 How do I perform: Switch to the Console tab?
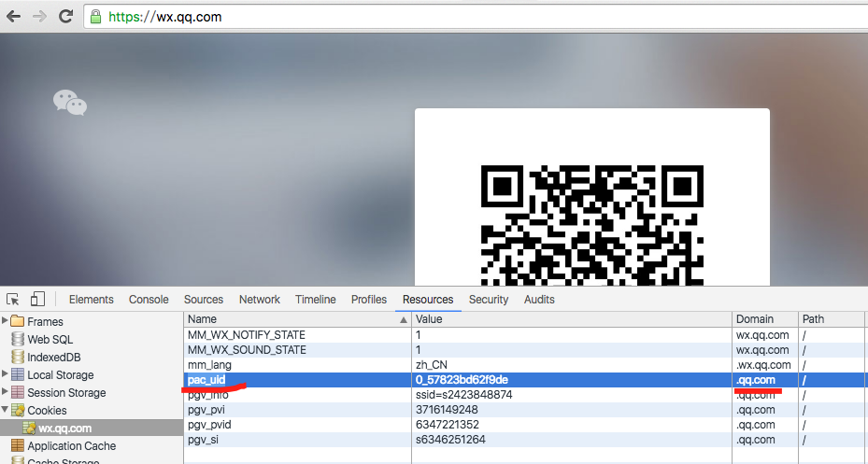coord(149,299)
